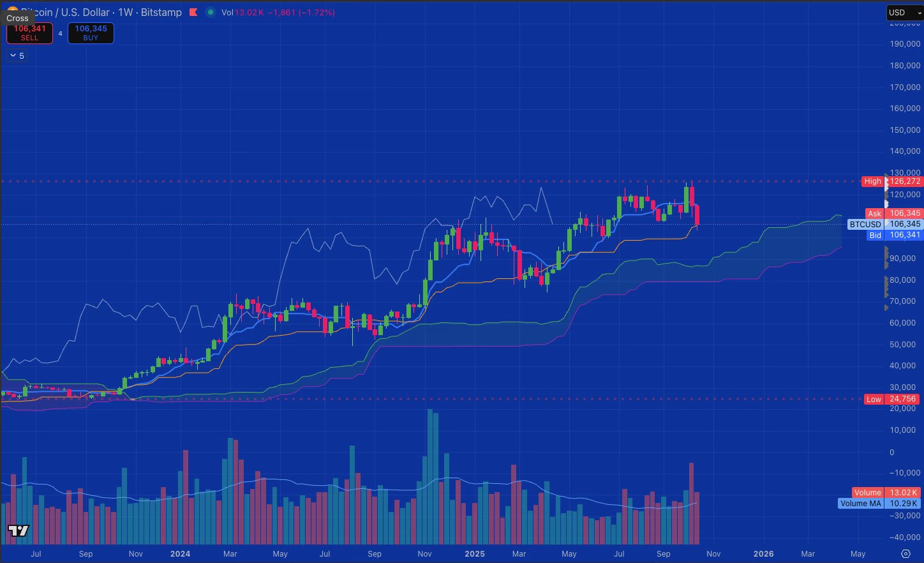Image resolution: width=924 pixels, height=563 pixels.
Task: Click 2025 on the time axis
Action: pyautogui.click(x=475, y=553)
